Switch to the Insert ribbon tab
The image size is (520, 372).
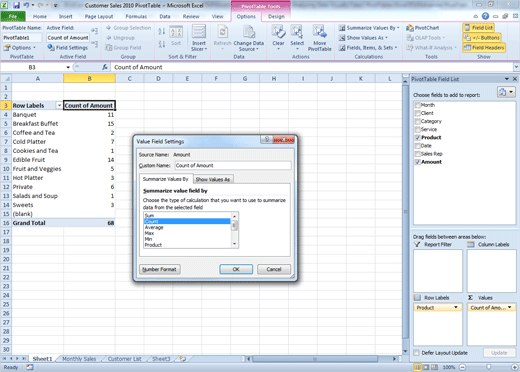[66, 16]
